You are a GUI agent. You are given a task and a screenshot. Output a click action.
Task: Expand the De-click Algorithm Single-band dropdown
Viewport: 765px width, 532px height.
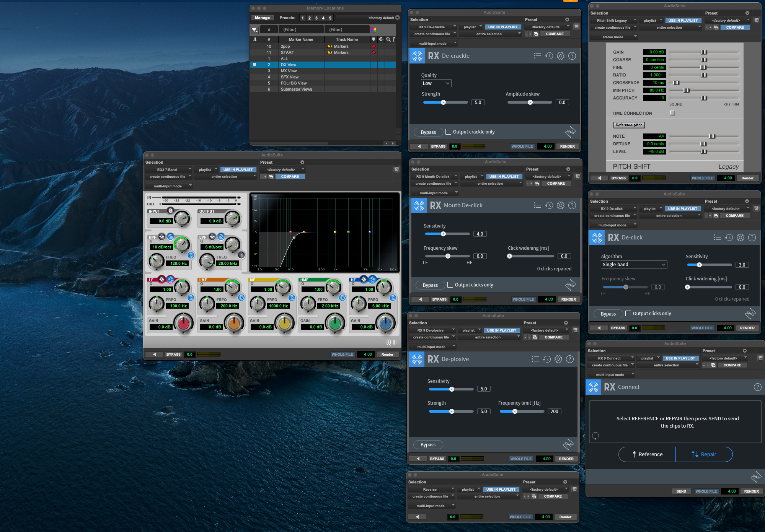pos(634,265)
